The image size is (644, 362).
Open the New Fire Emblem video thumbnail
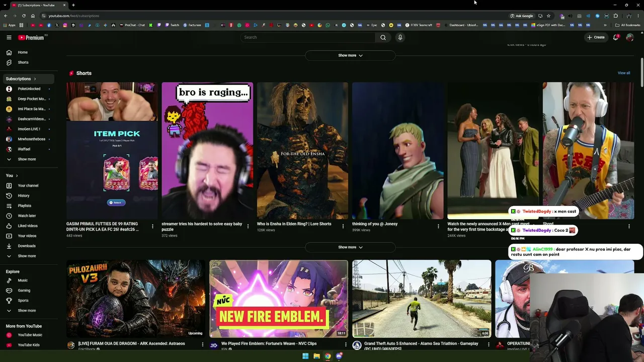[278, 299]
